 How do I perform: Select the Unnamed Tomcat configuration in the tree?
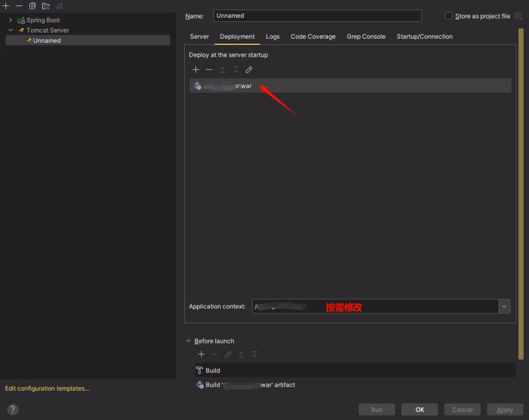coord(47,41)
